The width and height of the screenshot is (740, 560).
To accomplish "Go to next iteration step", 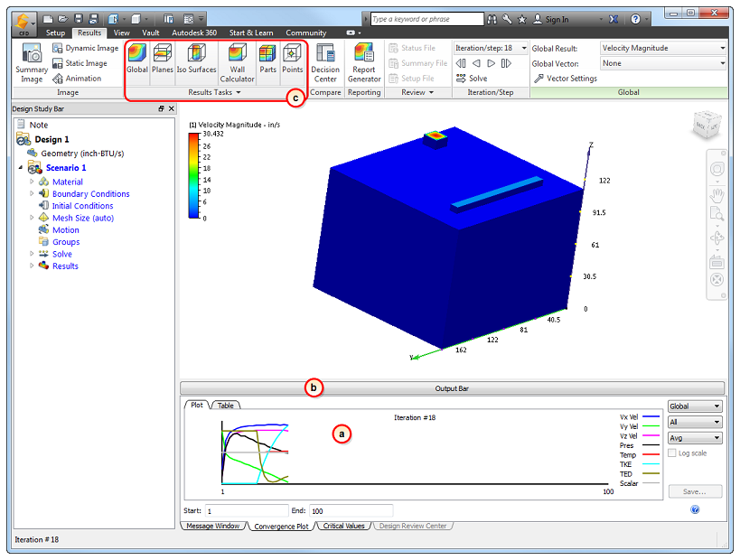I will click(491, 63).
